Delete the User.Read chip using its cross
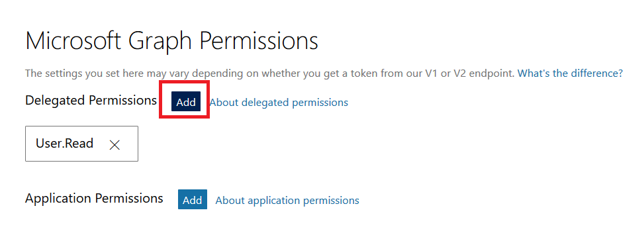Image resolution: width=644 pixels, height=247 pixels. (x=115, y=144)
